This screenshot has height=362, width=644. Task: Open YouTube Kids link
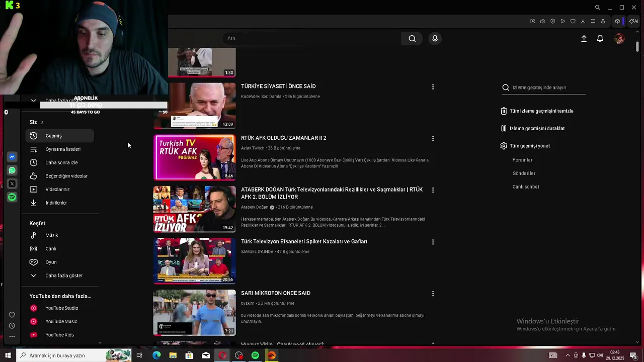60,335
